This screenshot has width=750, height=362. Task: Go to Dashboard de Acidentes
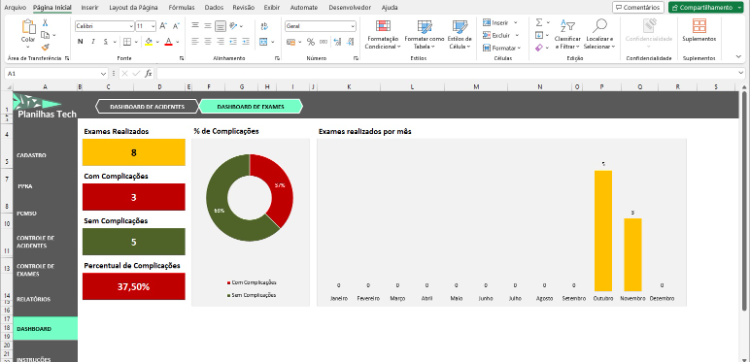[x=147, y=107]
